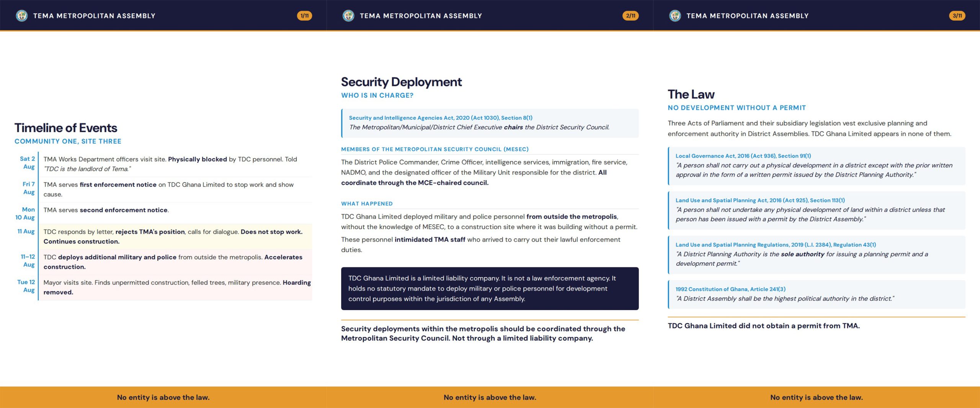Click the dark TDC limited liability callout box
Screen dimensions: 980x408
[490, 289]
